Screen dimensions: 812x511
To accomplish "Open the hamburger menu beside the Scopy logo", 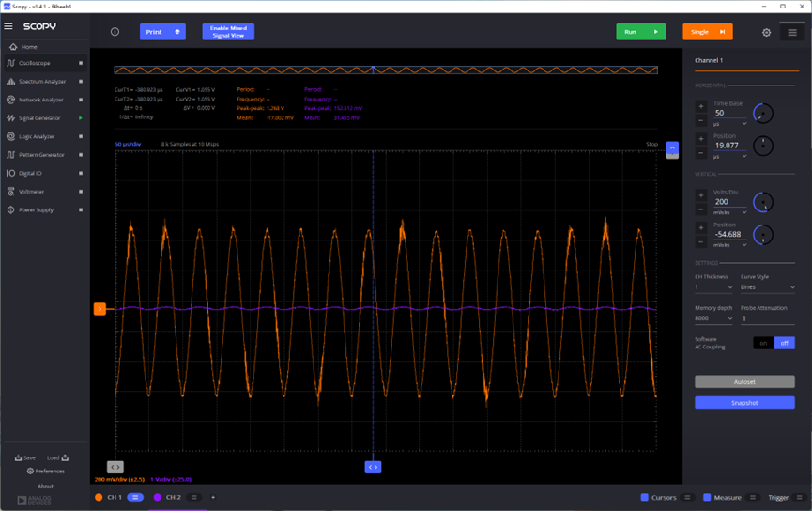I will [x=8, y=26].
